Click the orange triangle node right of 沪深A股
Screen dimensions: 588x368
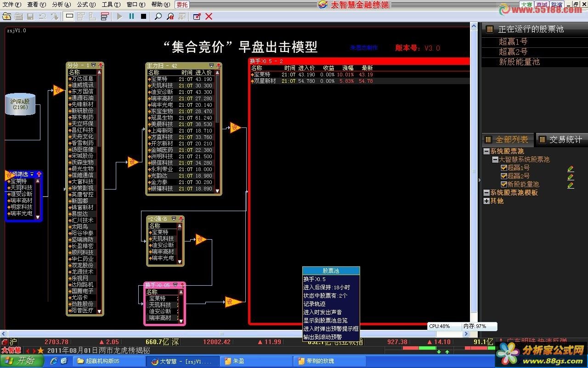click(x=58, y=90)
